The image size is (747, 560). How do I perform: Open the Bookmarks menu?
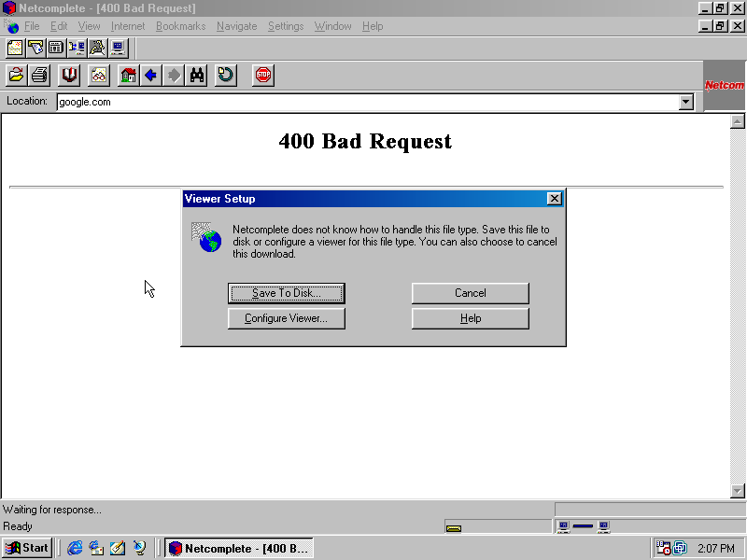click(x=180, y=26)
